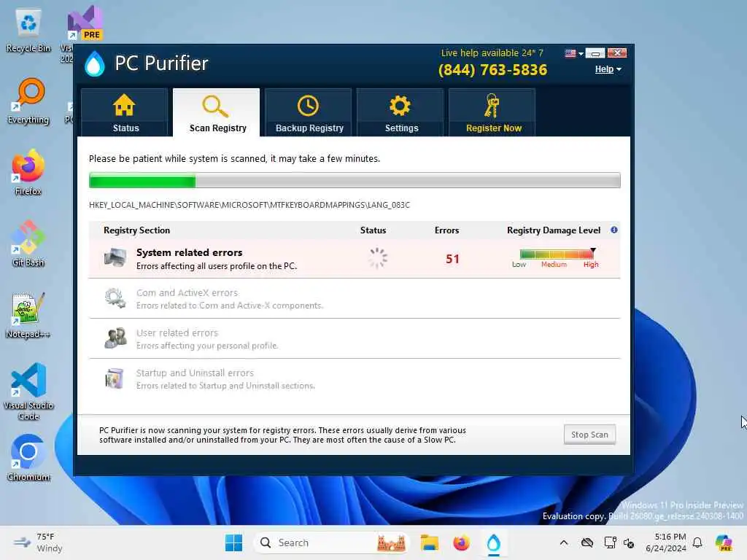Screen dimensions: 747x560
Task: Open the Copilot Preview taskbar icon
Action: tap(724, 542)
